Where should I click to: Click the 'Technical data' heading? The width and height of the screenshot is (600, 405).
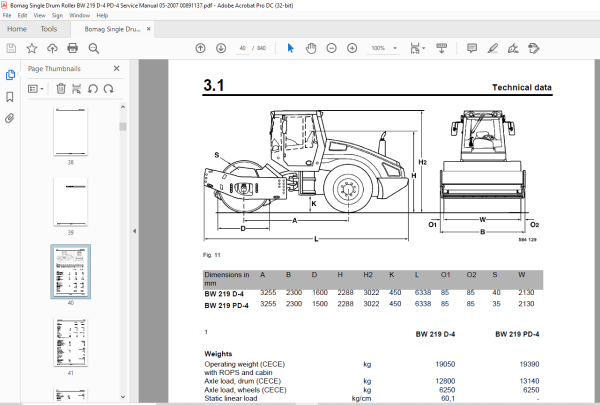click(x=522, y=87)
